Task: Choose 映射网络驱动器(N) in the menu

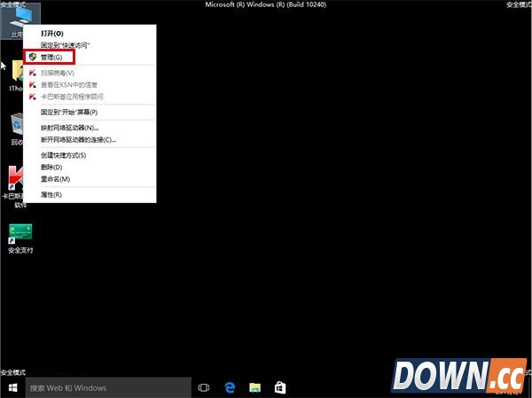Action: tap(69, 129)
